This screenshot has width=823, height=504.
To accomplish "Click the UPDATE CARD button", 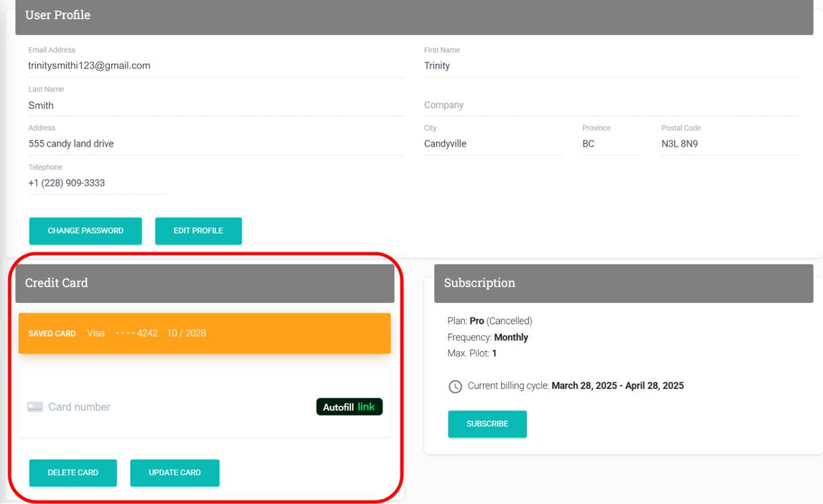I will pos(174,472).
